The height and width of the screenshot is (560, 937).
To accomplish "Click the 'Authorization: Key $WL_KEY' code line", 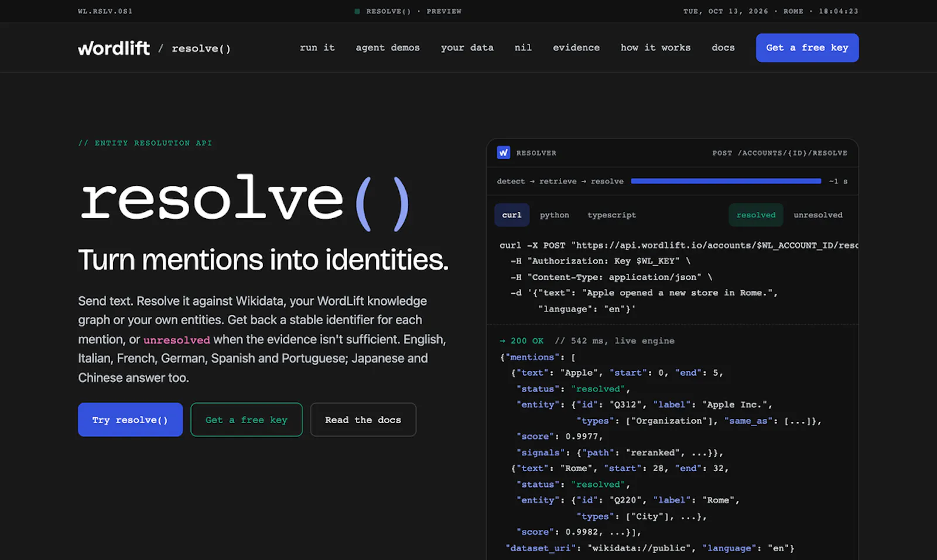I will (x=600, y=261).
